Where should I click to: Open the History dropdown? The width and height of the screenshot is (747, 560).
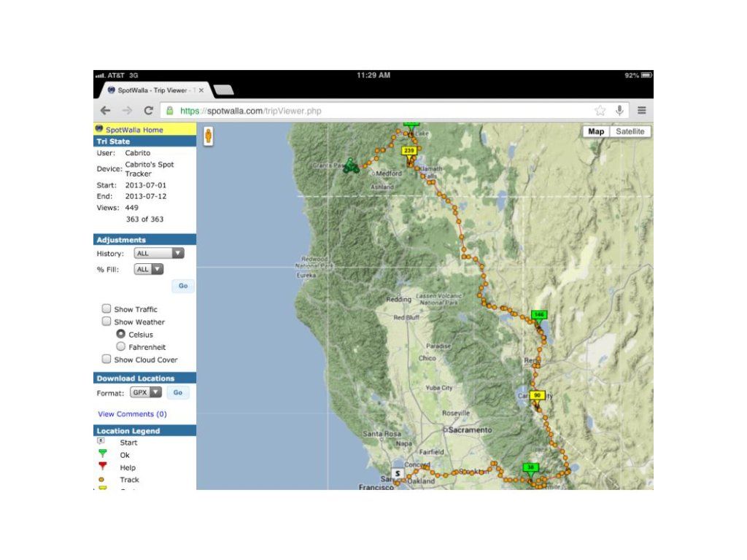click(159, 254)
